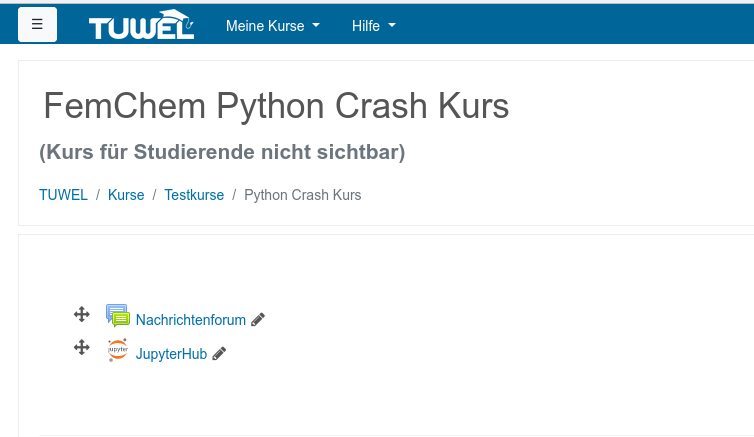Screen dimensions: 754x437
Task: Open the Nachrichtenforum activity link
Action: click(x=190, y=320)
